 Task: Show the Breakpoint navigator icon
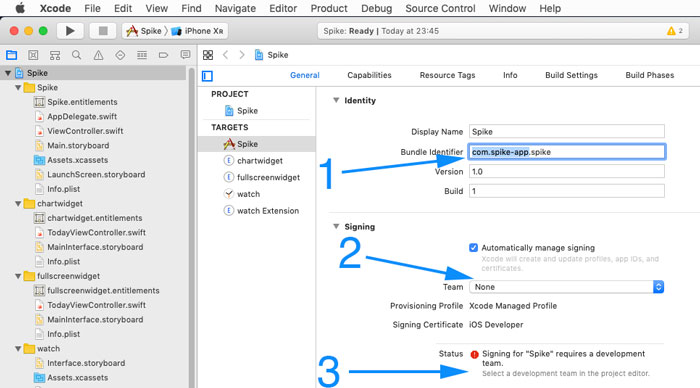tap(163, 55)
